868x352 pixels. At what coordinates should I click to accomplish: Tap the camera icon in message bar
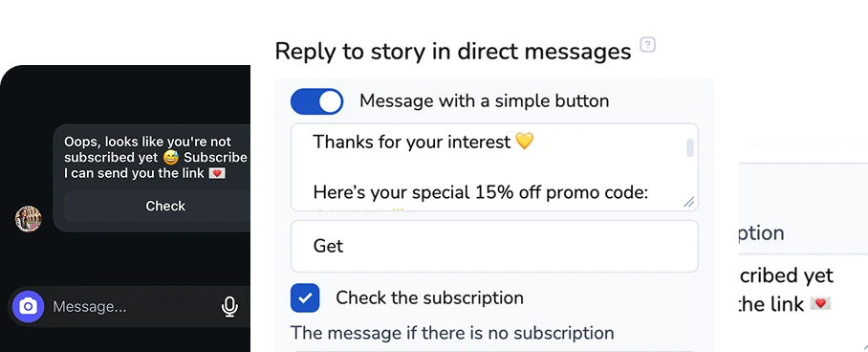(x=29, y=306)
